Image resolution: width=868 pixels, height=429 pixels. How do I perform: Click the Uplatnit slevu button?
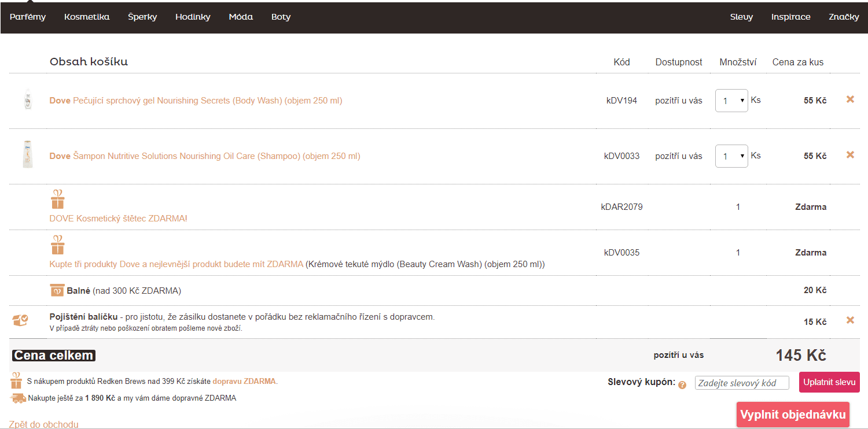pyautogui.click(x=829, y=382)
